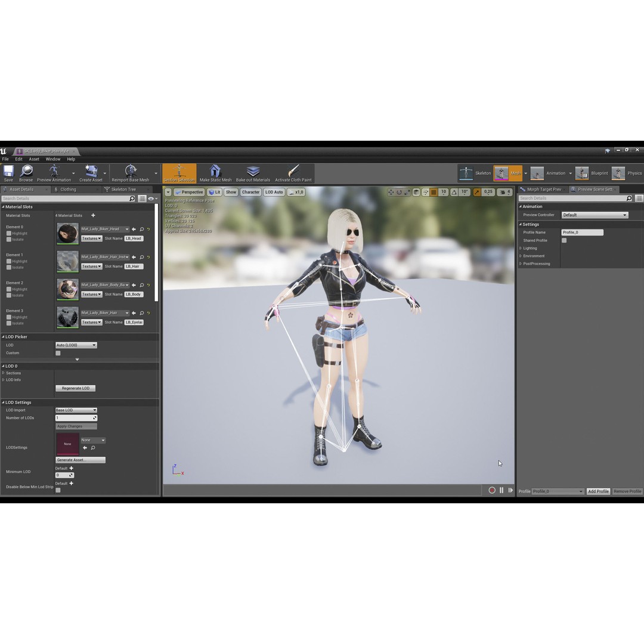644x644 pixels.
Task: Select the translate gizmo in viewport toolbar
Action: point(391,192)
